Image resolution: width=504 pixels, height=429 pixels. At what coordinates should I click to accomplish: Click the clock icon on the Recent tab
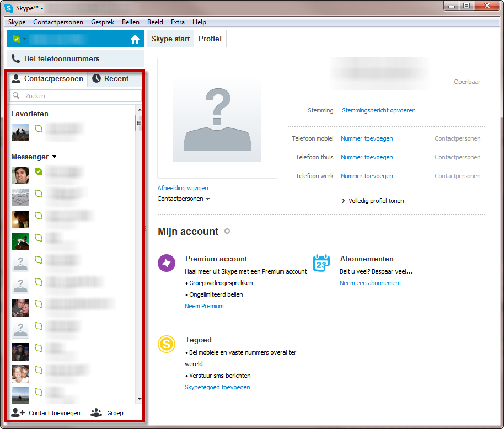point(96,78)
